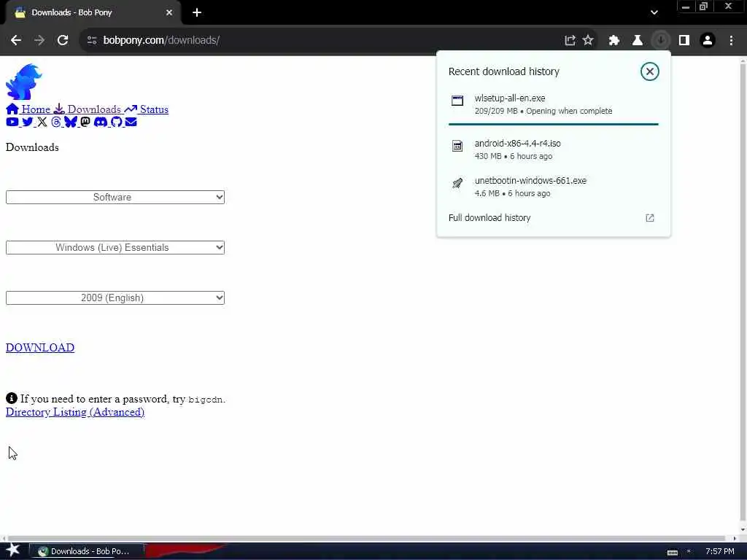
Task: Click the wlsetup download progress bar
Action: (x=553, y=124)
